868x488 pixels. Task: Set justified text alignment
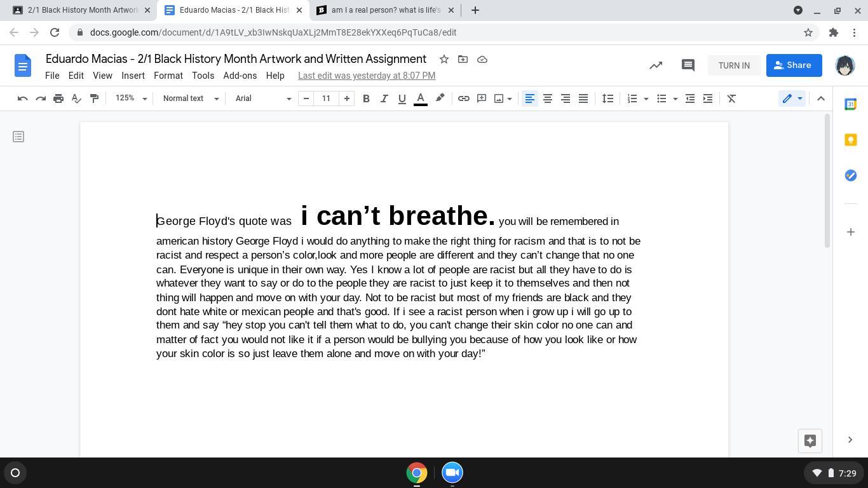point(583,98)
